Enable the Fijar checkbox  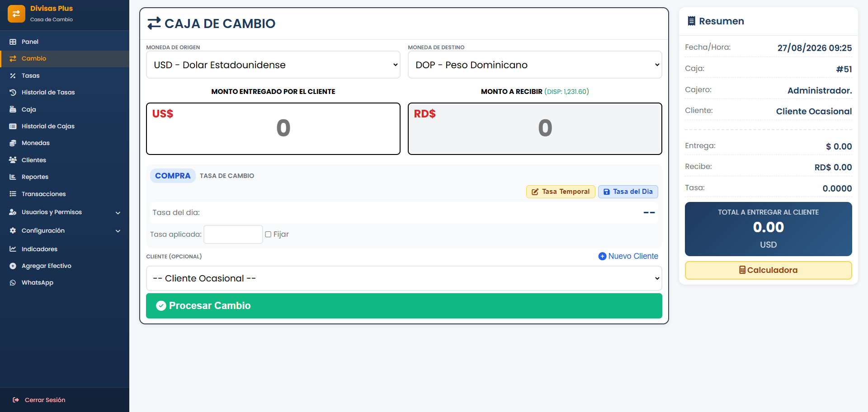[x=268, y=234]
